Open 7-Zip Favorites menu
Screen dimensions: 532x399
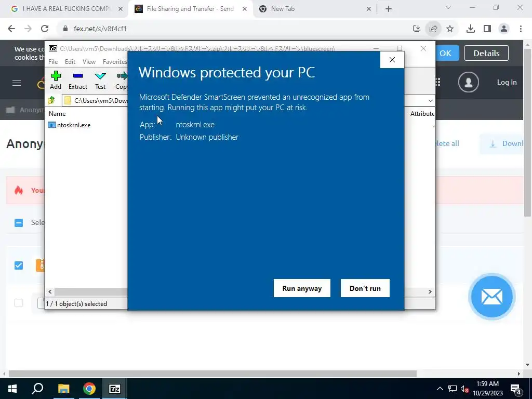[x=115, y=61]
